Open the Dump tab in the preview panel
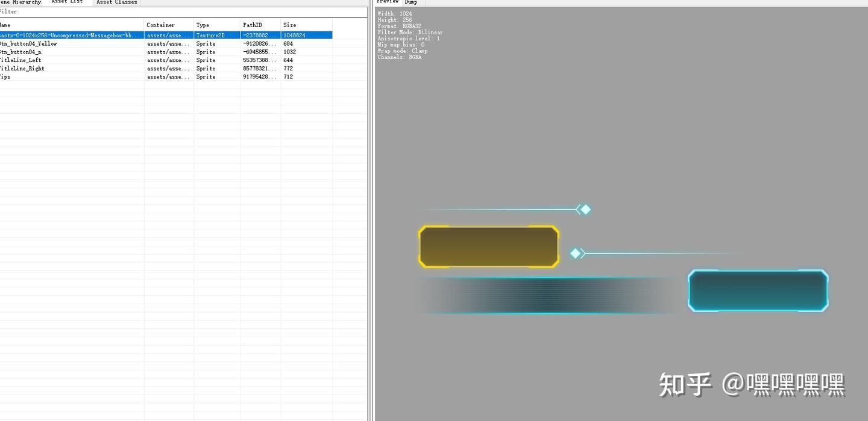Image resolution: width=868 pixels, height=421 pixels. tap(411, 2)
